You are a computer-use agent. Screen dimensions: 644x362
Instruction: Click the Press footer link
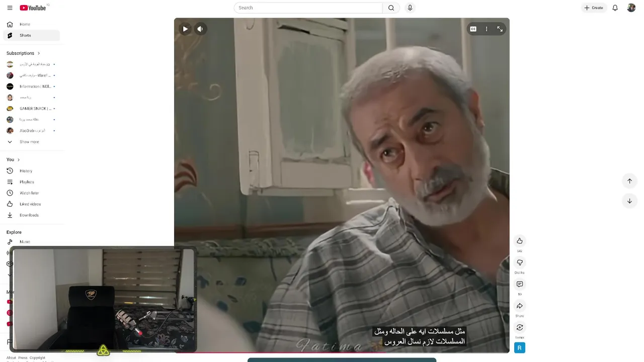click(23, 358)
